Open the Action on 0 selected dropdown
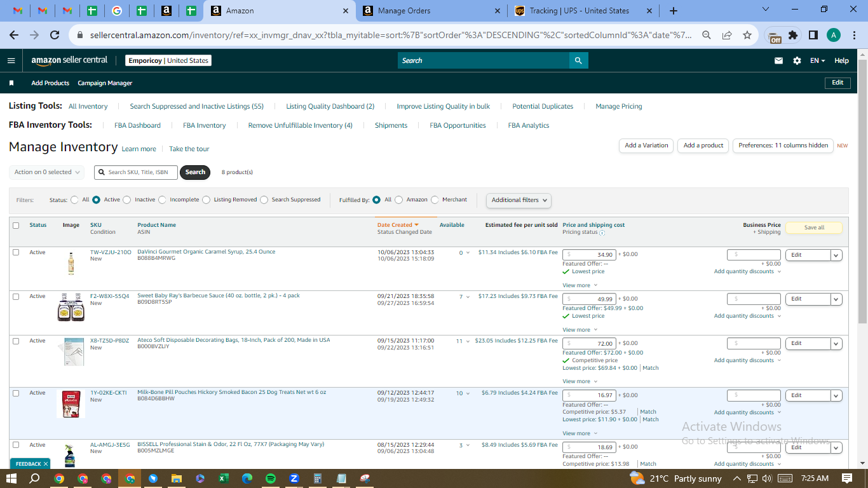Screen dimensions: 868x488 [48, 172]
